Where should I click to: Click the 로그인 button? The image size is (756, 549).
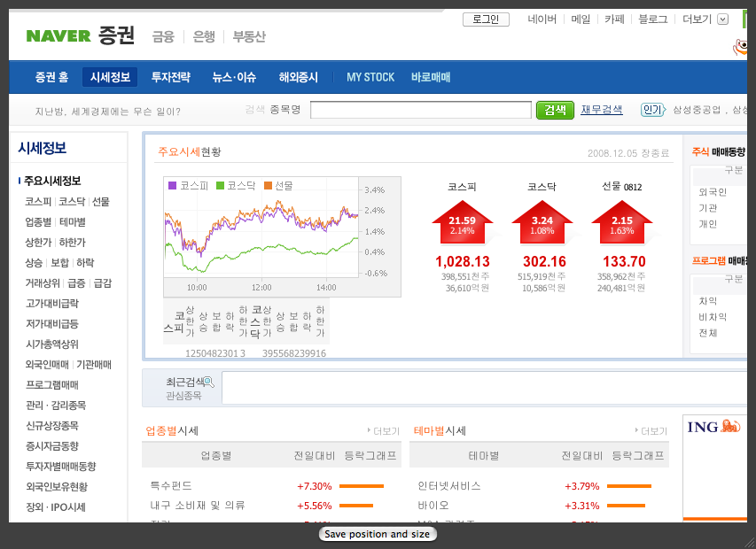click(486, 19)
